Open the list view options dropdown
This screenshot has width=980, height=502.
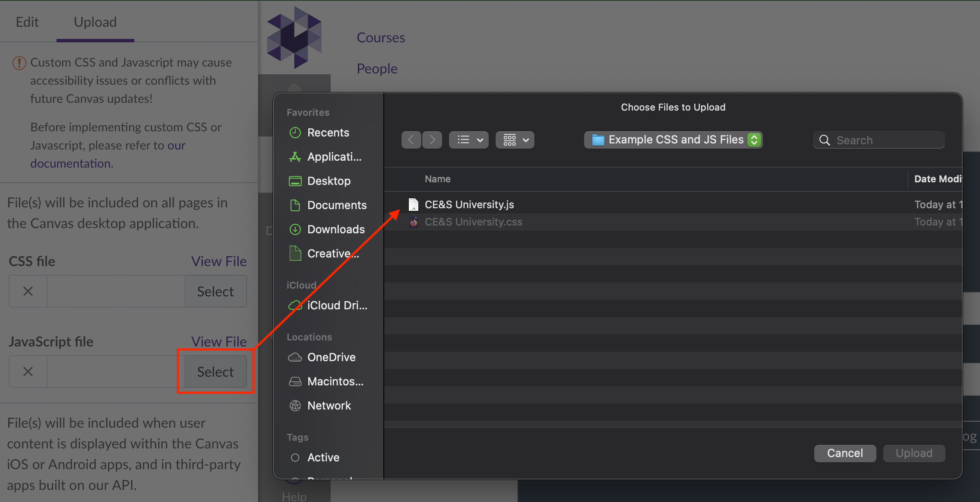(x=468, y=140)
